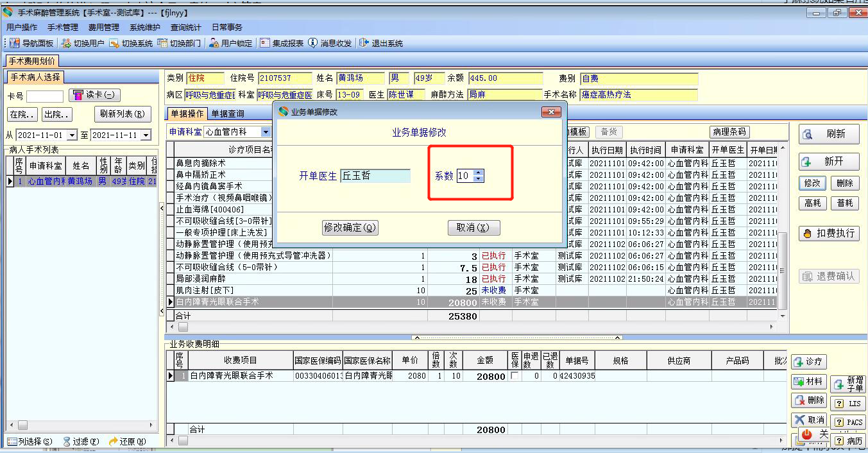The width and height of the screenshot is (868, 453).
Task: Select the 肌肉注射[皮下] order row
Action: click(471, 291)
